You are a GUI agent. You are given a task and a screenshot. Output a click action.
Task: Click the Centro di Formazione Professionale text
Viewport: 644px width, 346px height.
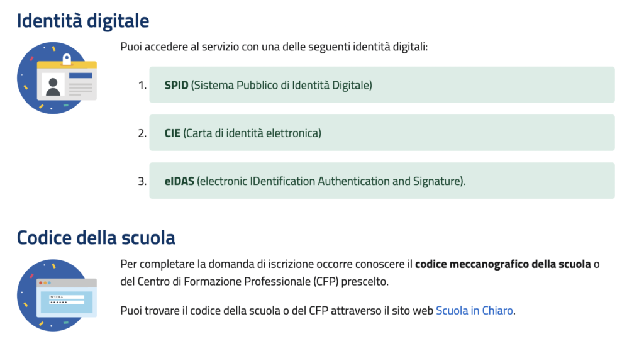coord(223,281)
